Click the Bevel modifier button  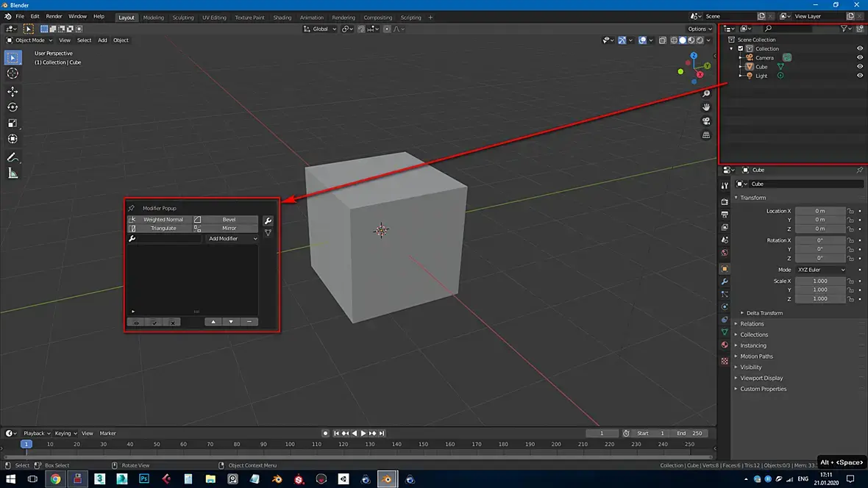click(229, 220)
